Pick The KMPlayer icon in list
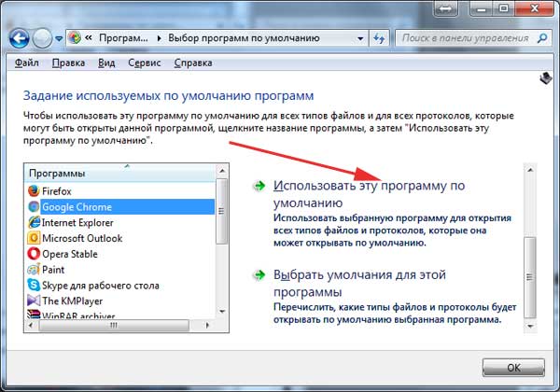560x392 pixels. pos(34,301)
